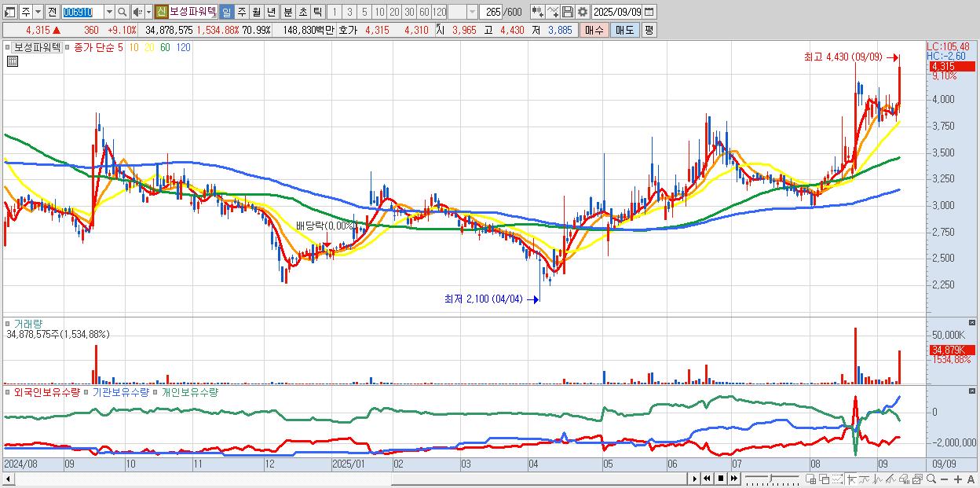The height and width of the screenshot is (488, 980).
Task: Click the stock code input field
Action: point(82,12)
